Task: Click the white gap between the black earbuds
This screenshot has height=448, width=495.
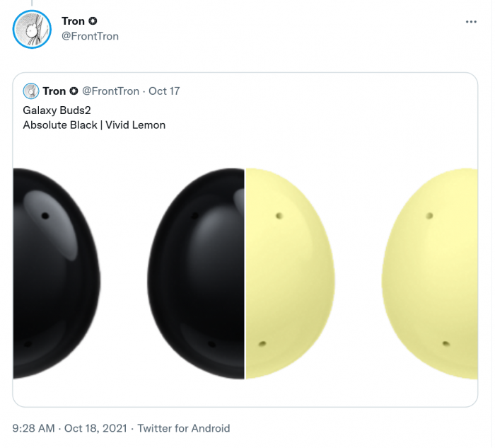Action: 127,272
